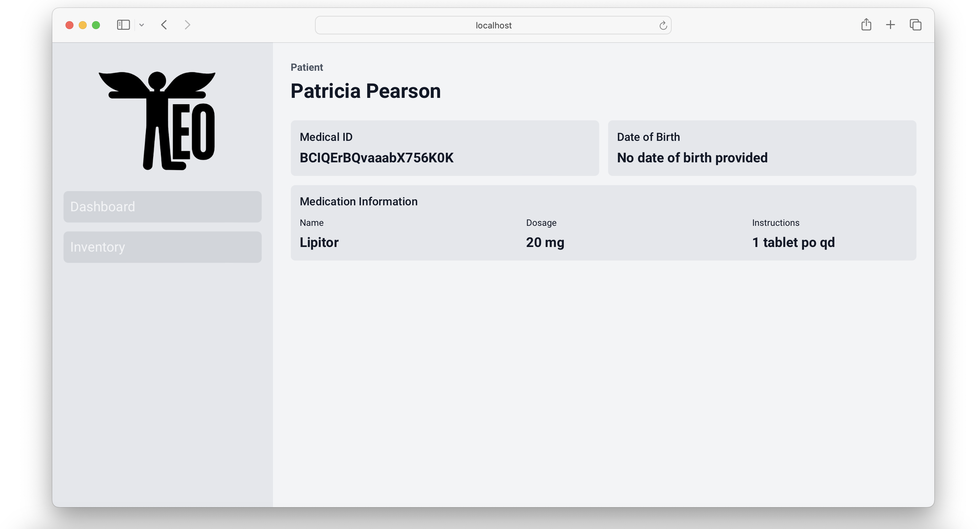
Task: Click the 1 tablet po qd instructions
Action: 793,242
